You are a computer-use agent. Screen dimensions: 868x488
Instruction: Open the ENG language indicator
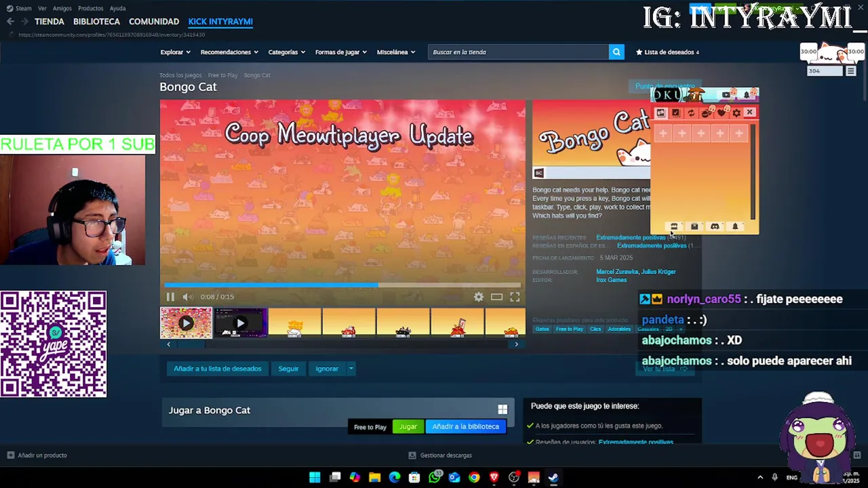(791, 478)
